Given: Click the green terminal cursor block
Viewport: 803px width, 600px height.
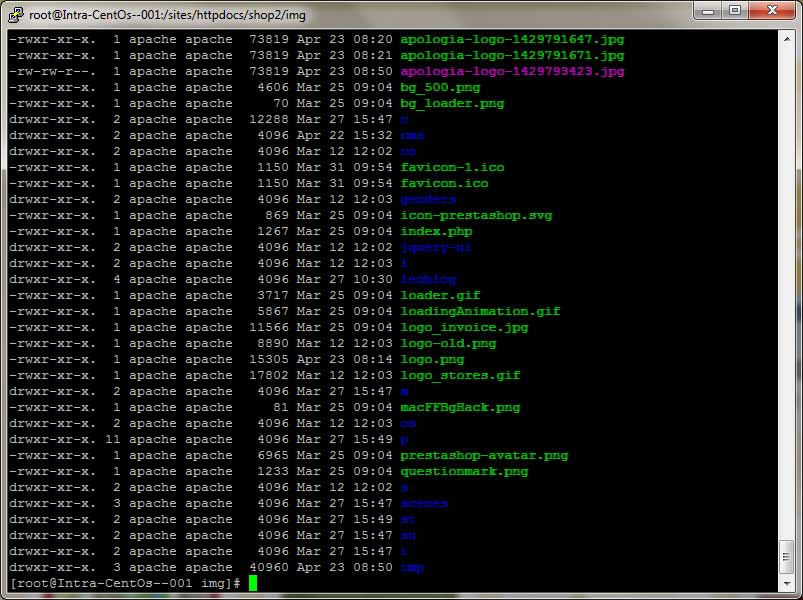Looking at the screenshot, I should point(253,583).
